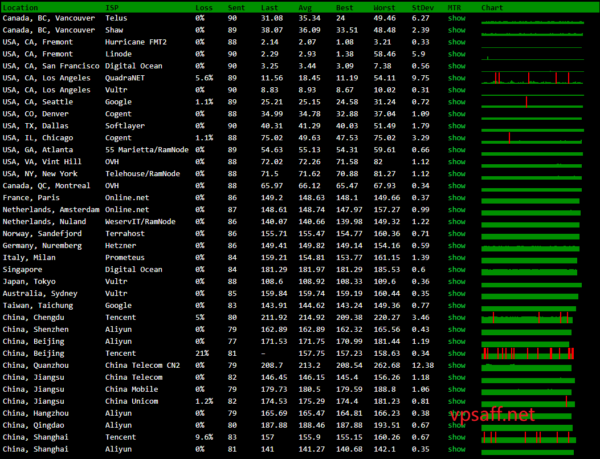Show MTR for New York Telehouse/RamNode
The height and width of the screenshot is (459, 600).
click(457, 174)
